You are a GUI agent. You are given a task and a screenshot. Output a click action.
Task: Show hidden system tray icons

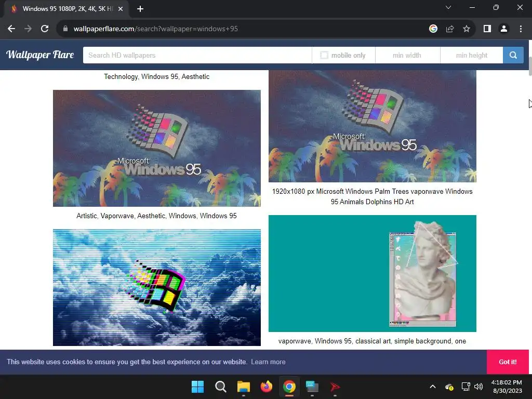coord(433,387)
